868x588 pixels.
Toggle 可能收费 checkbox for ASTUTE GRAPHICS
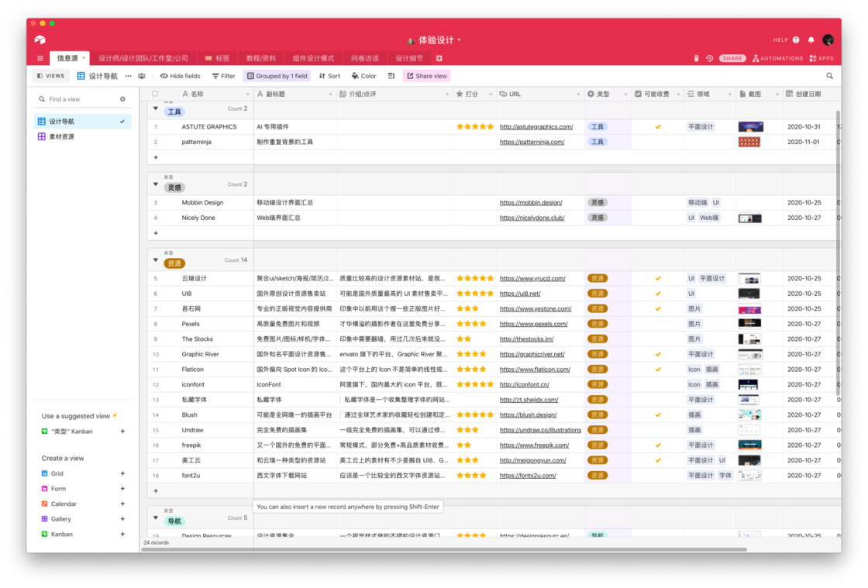658,127
